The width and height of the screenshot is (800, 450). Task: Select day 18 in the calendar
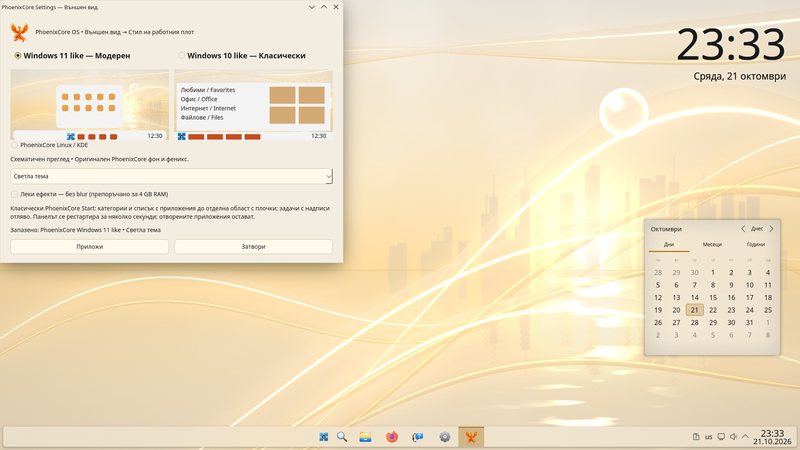pos(768,297)
